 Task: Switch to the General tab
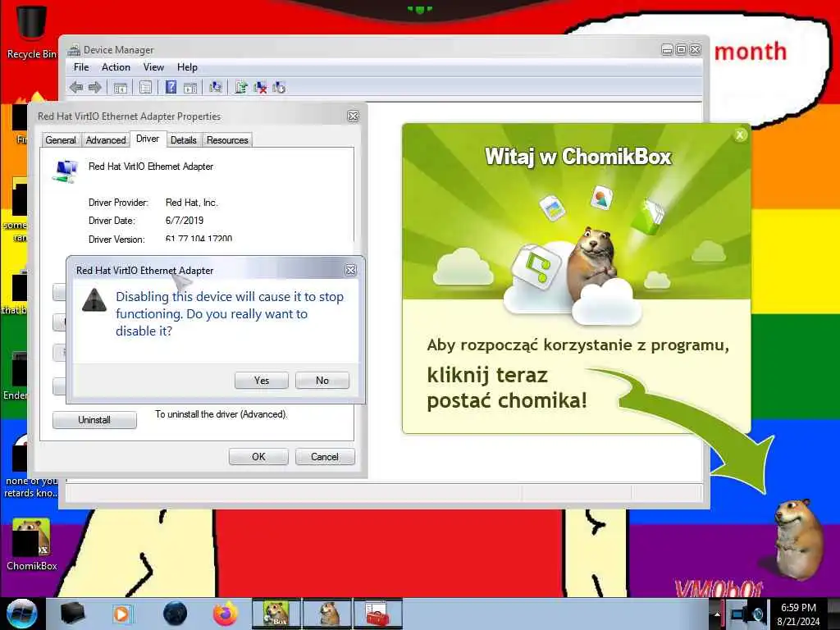[x=61, y=139]
